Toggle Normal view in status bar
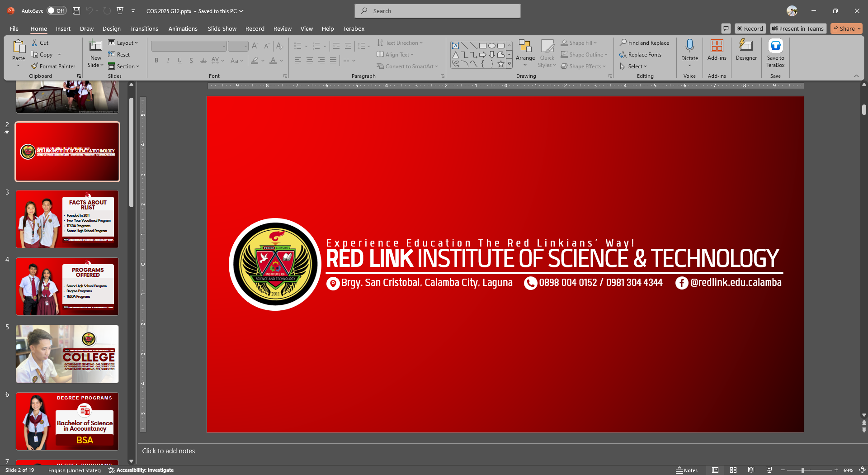868x475 pixels. (x=715, y=470)
